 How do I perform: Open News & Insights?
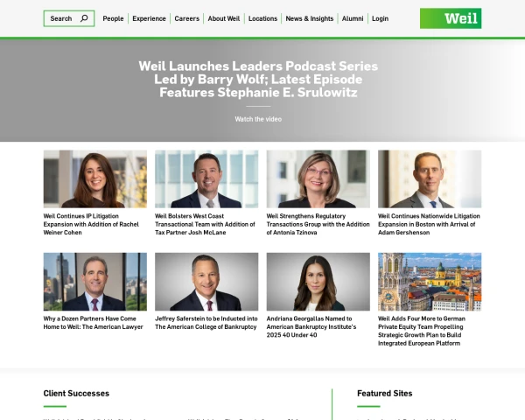coord(310,18)
